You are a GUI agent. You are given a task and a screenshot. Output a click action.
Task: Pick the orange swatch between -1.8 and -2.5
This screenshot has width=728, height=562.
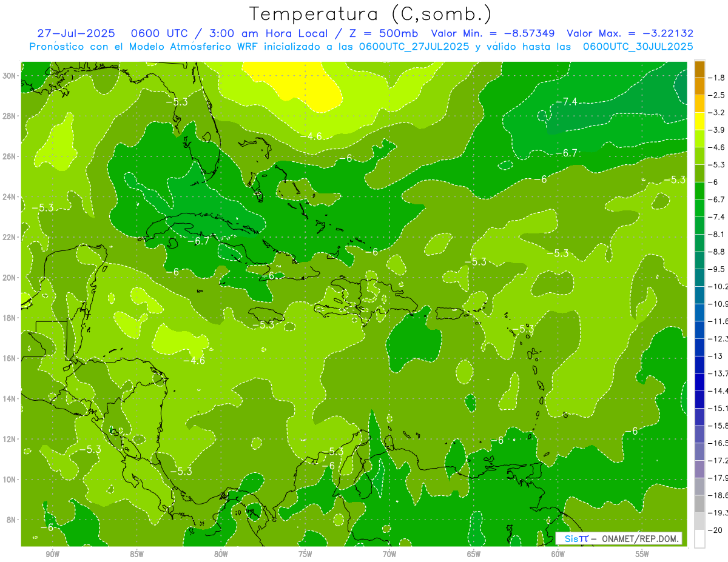pos(699,87)
